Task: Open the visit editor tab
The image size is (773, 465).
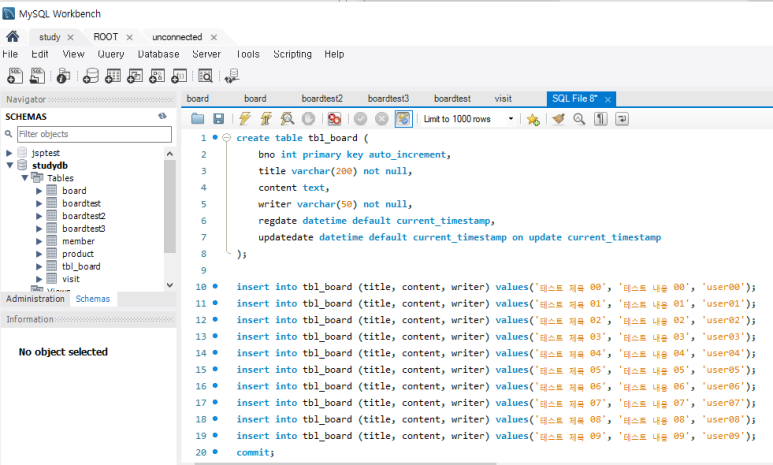Action: pos(503,99)
